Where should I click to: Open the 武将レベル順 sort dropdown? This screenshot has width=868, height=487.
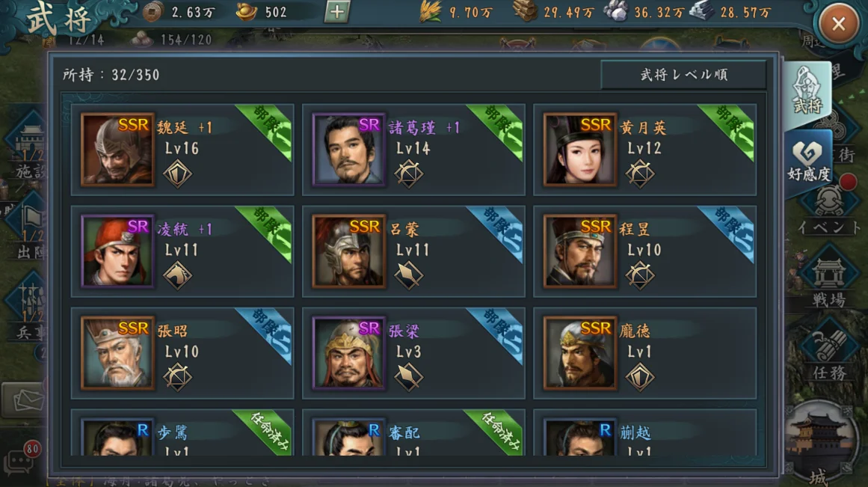[x=683, y=75]
